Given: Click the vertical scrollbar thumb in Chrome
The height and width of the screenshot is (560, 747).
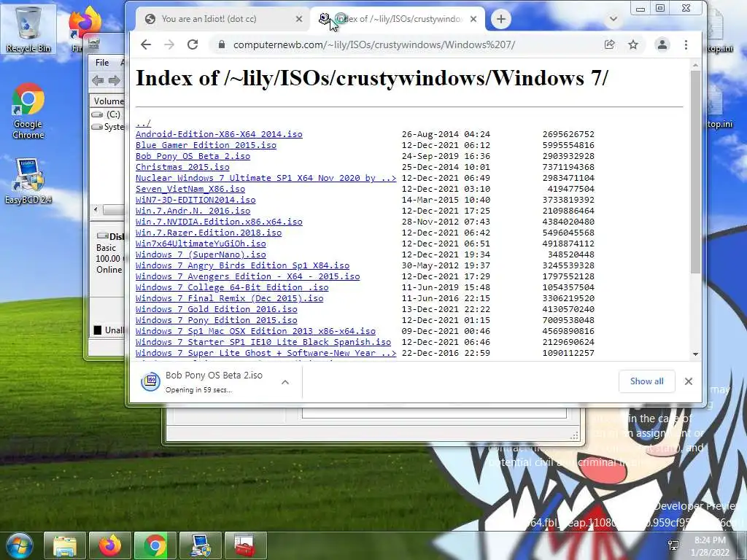Looking at the screenshot, I should [695, 171].
